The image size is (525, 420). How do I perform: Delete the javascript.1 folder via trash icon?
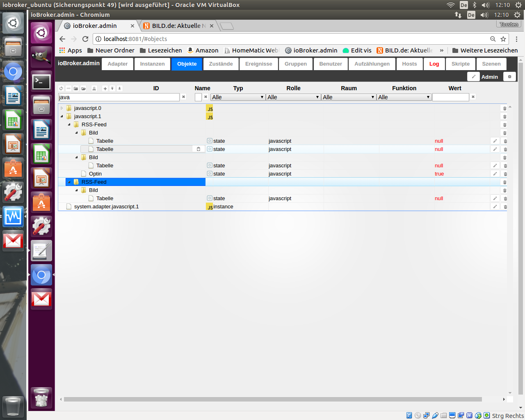point(504,117)
